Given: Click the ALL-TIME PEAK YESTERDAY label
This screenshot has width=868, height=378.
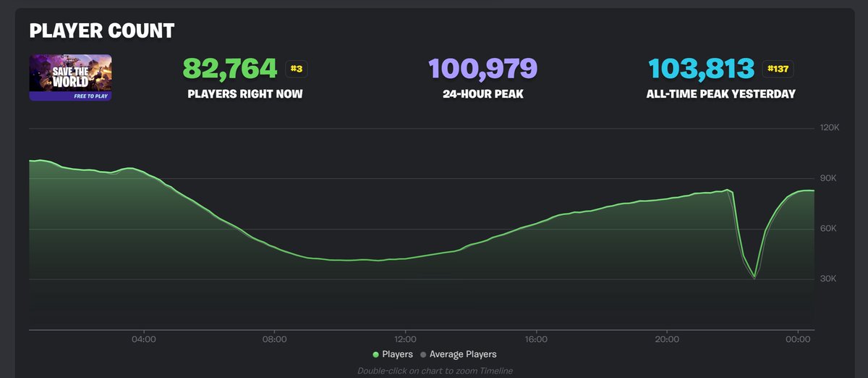Looking at the screenshot, I should 722,94.
